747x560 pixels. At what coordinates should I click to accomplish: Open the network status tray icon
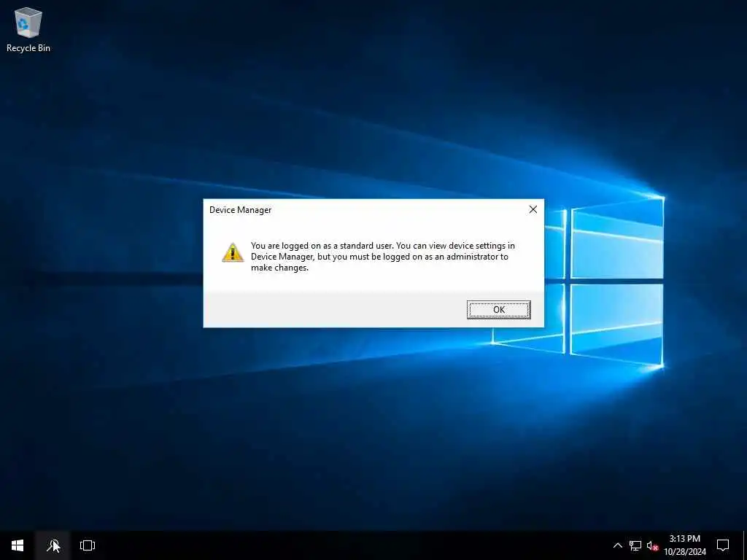coord(635,545)
